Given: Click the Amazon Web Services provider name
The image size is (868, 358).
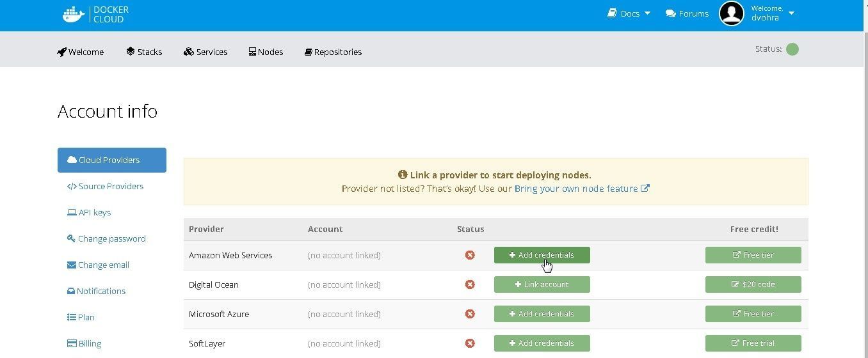Looking at the screenshot, I should point(230,255).
